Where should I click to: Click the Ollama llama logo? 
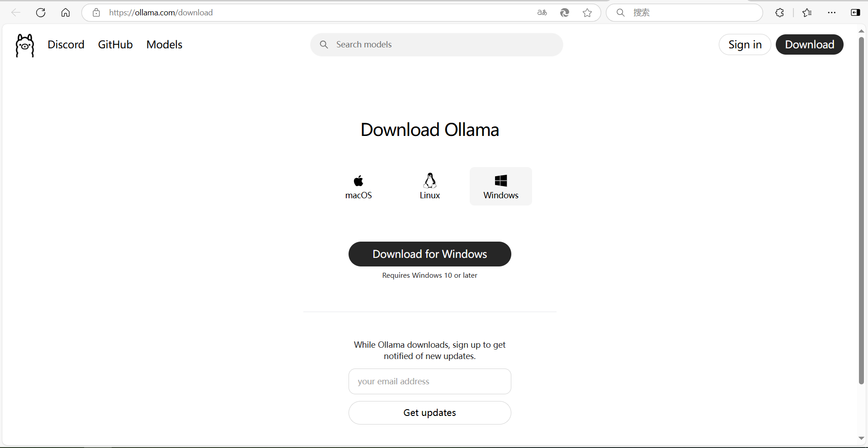pyautogui.click(x=25, y=45)
